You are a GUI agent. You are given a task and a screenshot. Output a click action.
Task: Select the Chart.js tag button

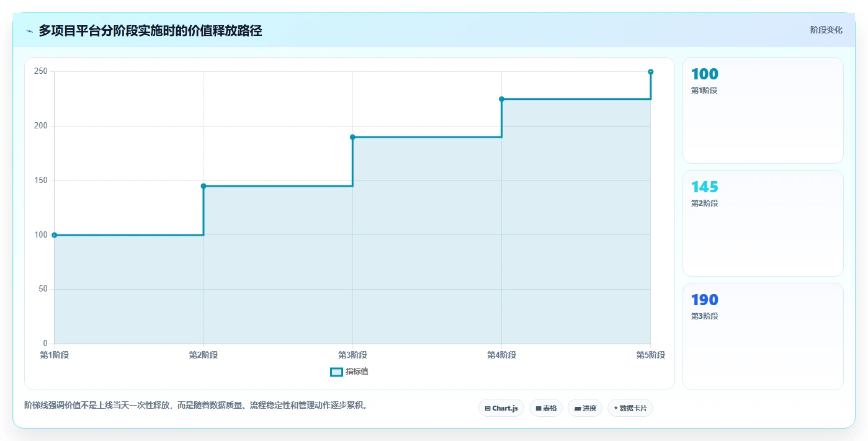tap(501, 408)
